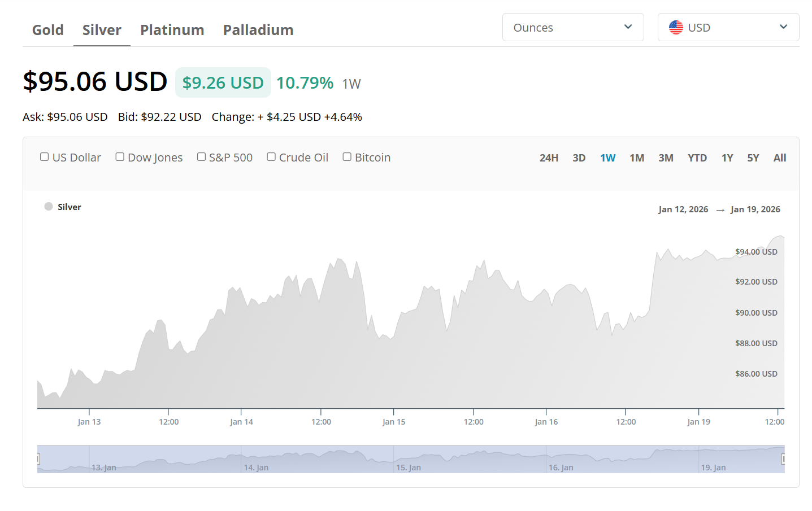
Task: Click the US flag icon
Action: click(x=676, y=27)
